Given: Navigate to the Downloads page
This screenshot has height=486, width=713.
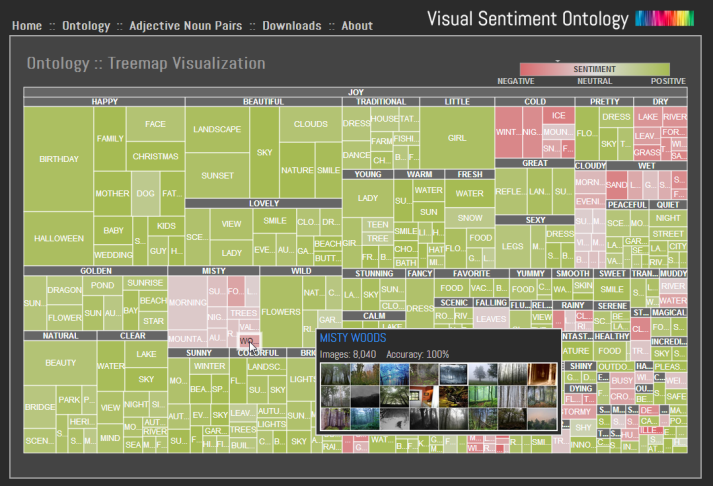Looking at the screenshot, I should (x=291, y=25).
